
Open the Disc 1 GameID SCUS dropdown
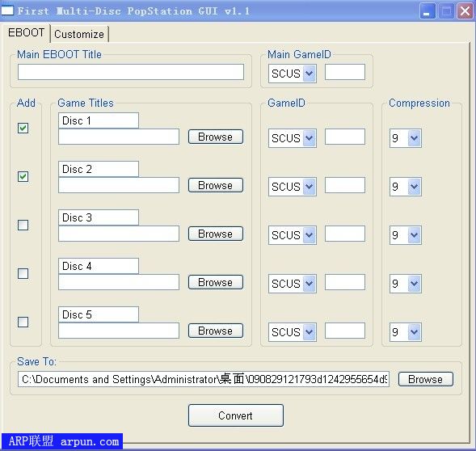click(x=293, y=138)
